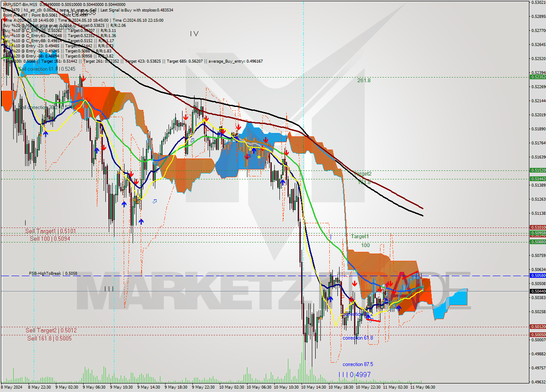Screen dimensions: 546x392
Task: Click the '10 May 22:30' time axis label
Action: [x=368, y=387]
